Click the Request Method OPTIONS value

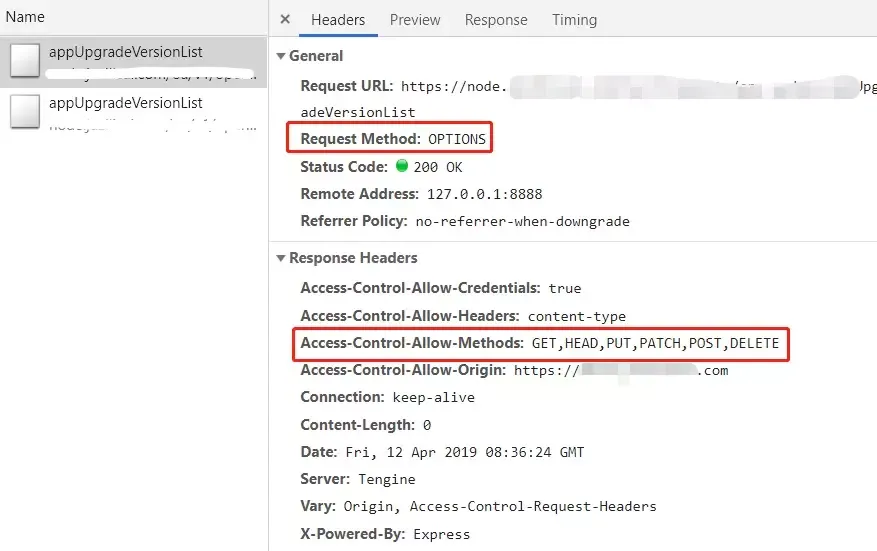click(457, 139)
